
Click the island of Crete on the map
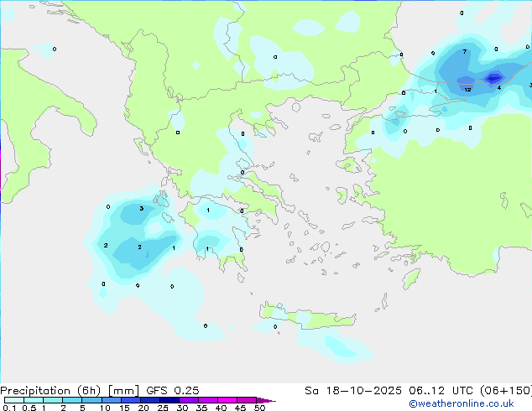click(x=307, y=316)
